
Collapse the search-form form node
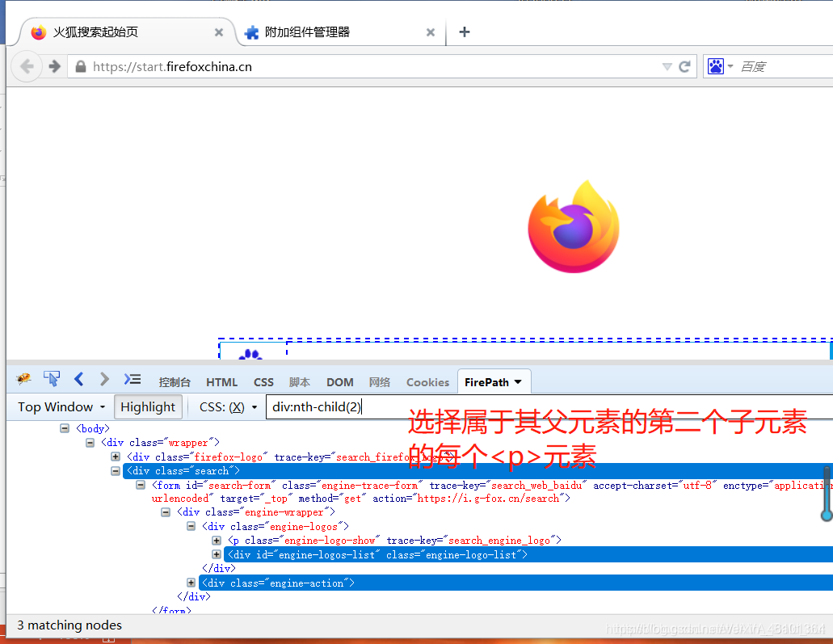(x=141, y=485)
